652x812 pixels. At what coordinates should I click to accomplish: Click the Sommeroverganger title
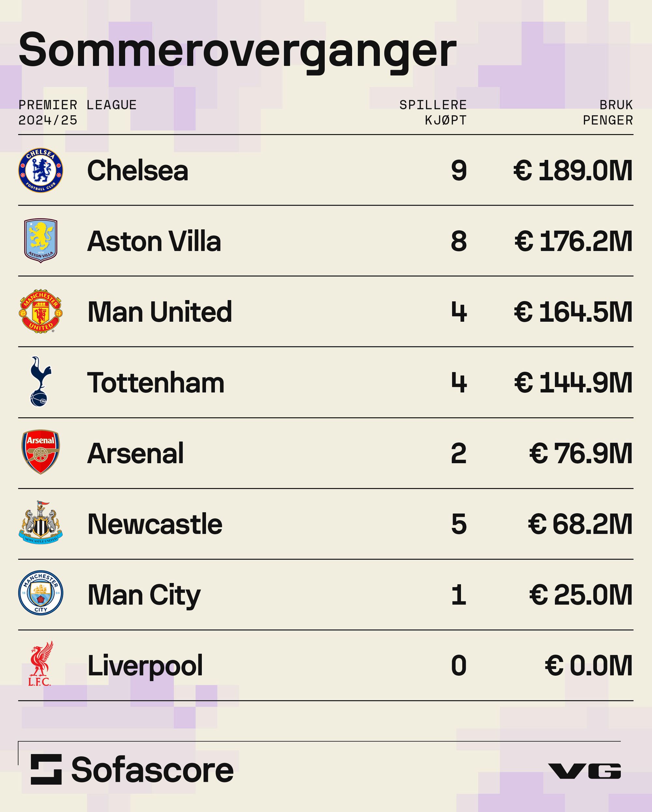pyautogui.click(x=238, y=51)
